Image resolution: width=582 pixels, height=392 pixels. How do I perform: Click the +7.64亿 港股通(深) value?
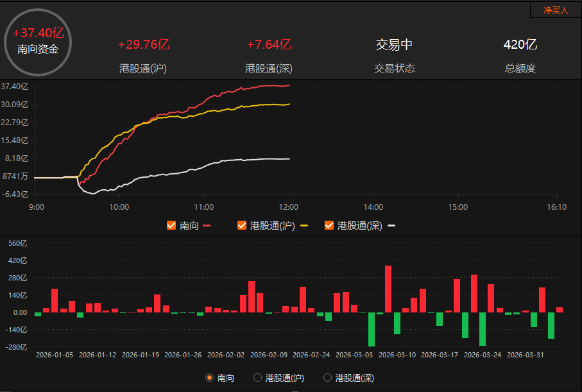point(269,44)
